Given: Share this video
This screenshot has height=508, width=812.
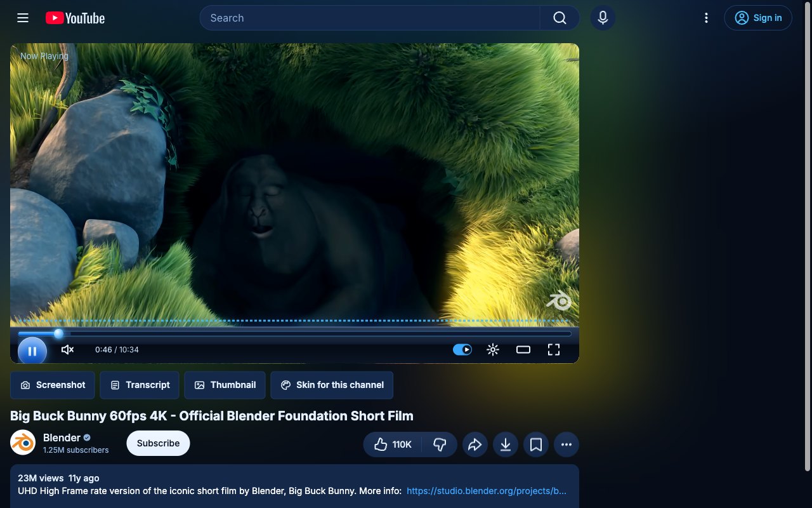Looking at the screenshot, I should point(475,444).
